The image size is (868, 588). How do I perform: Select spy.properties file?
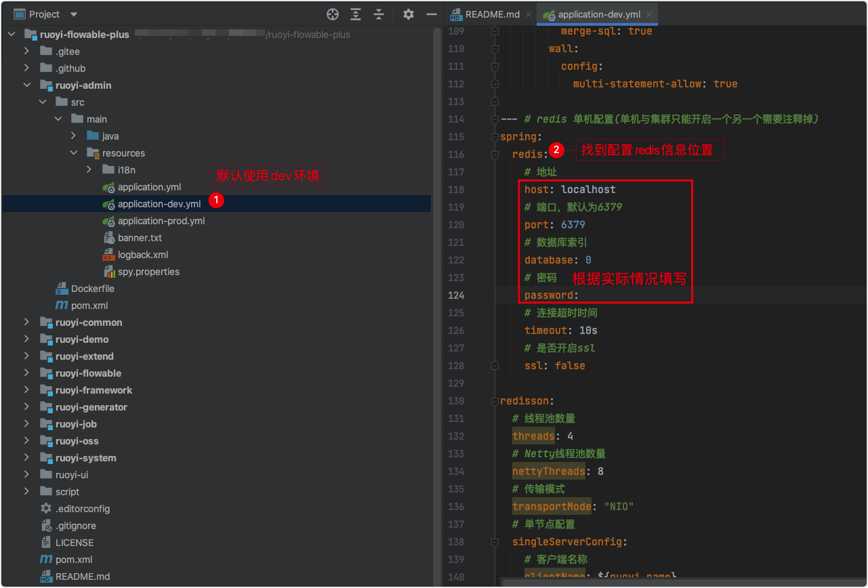pos(148,272)
